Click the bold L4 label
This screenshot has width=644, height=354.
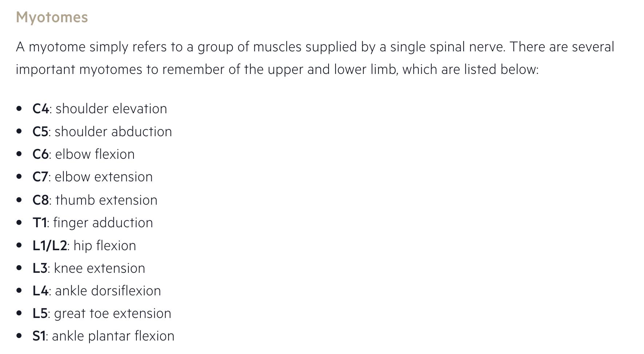coord(40,291)
